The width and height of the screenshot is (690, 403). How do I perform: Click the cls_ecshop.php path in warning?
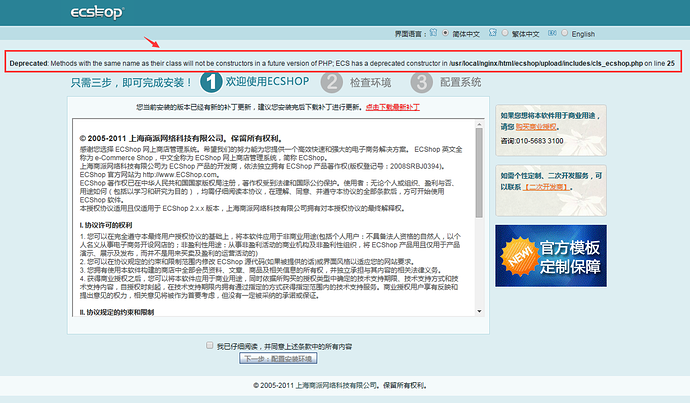[546, 63]
